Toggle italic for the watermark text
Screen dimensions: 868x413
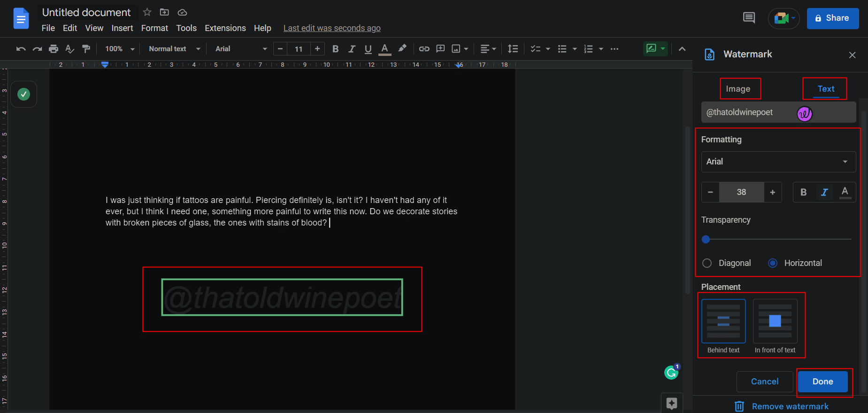pos(824,192)
